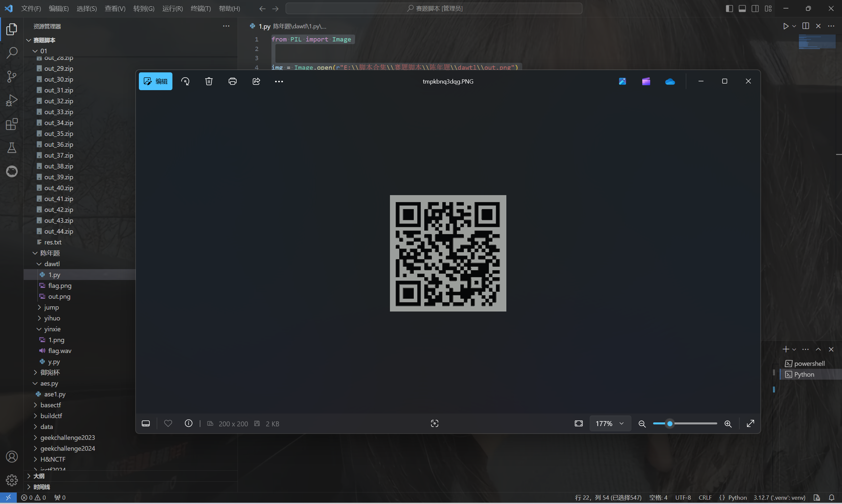Zoom out of the image
Screen dimensions: 842x504
point(642,423)
